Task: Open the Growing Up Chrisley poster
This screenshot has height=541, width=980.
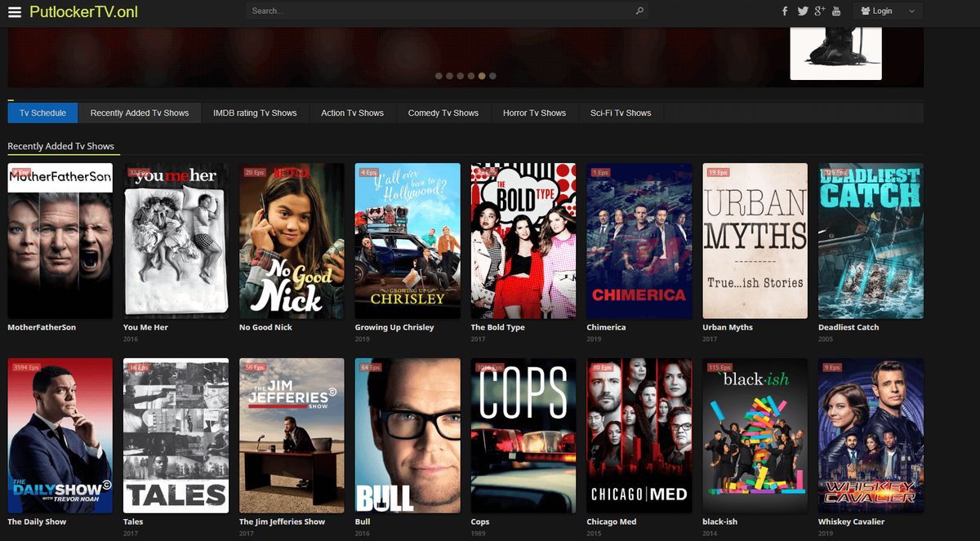Action: coord(408,241)
